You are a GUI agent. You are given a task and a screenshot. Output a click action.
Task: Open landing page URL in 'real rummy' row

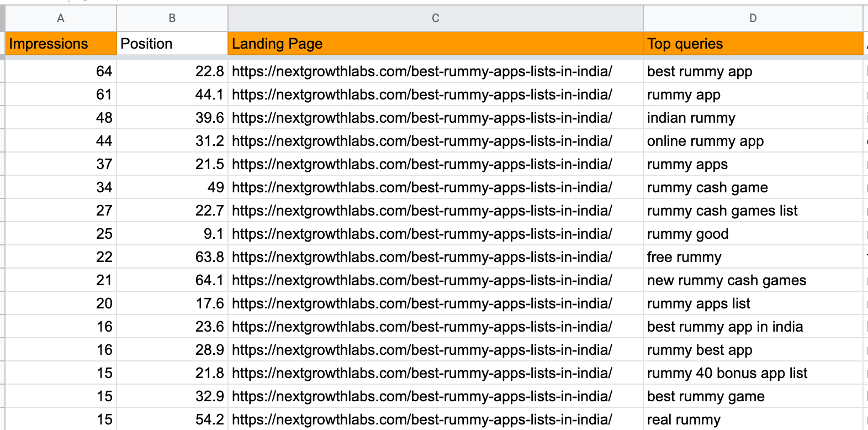[422, 419]
